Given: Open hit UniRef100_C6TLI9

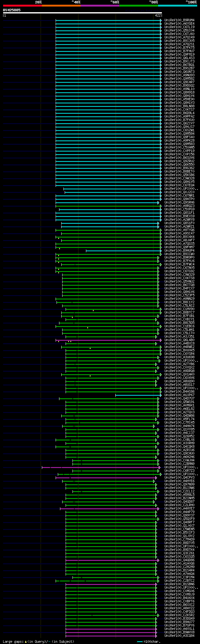Looking at the screenshot, I should point(179,27).
